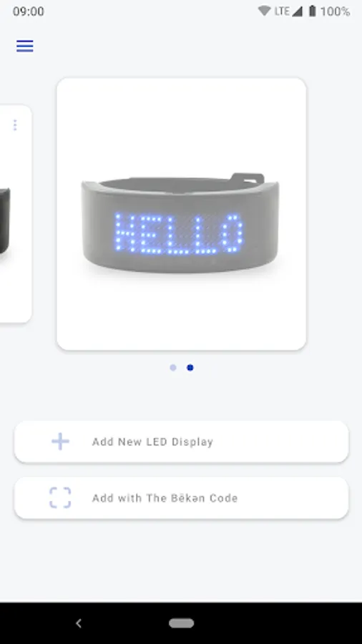Image resolution: width=362 pixels, height=644 pixels.
Task: Open the gray LED bracelet card
Action: tap(182, 214)
